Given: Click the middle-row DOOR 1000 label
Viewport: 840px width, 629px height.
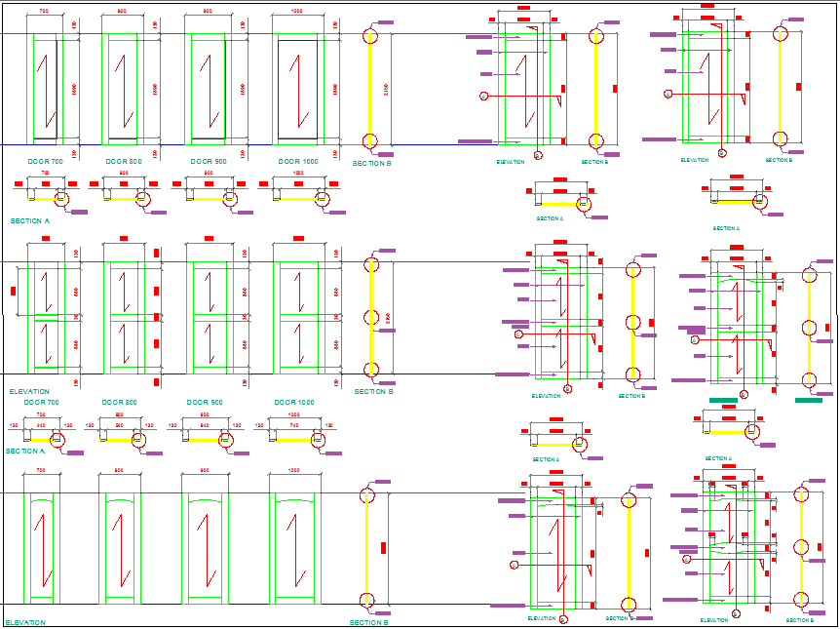Looking at the screenshot, I should [294, 402].
